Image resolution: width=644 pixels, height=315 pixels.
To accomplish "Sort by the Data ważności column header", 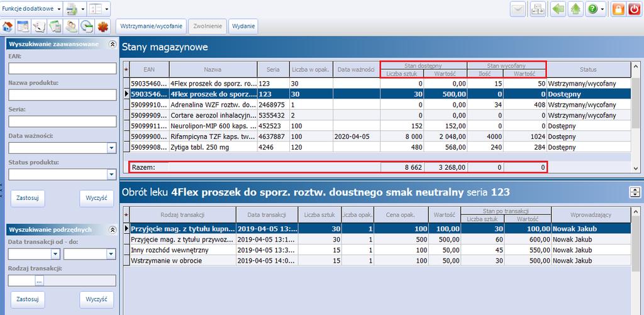I will point(357,69).
